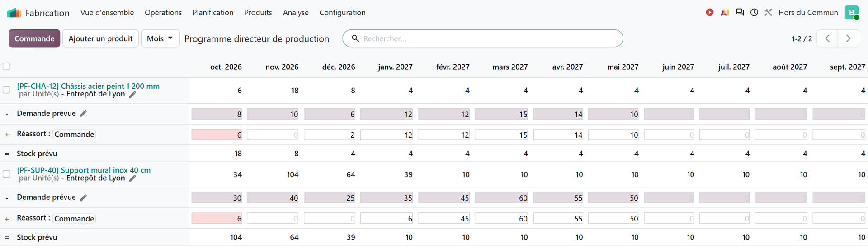Edit PF-SUP-40 Réassort oct. 2026 pink cell

[217, 218]
